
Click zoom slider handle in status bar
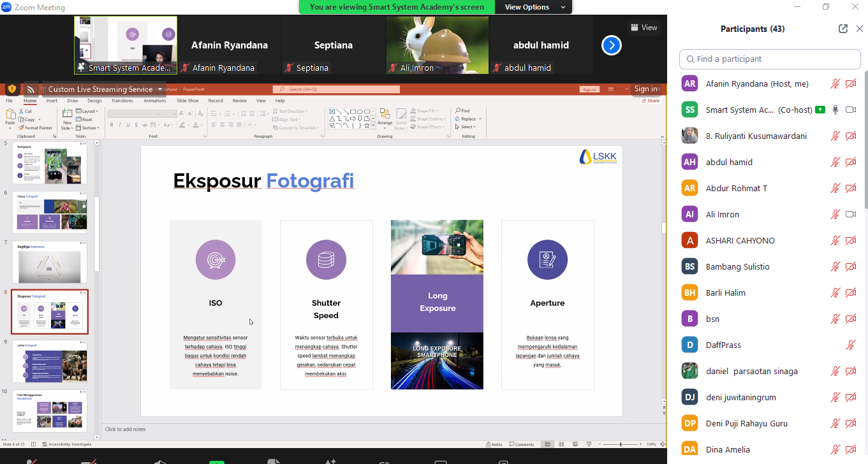coord(621,444)
